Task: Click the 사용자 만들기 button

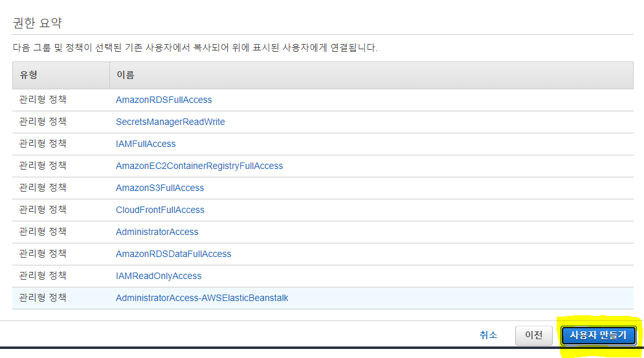Action: coord(599,335)
